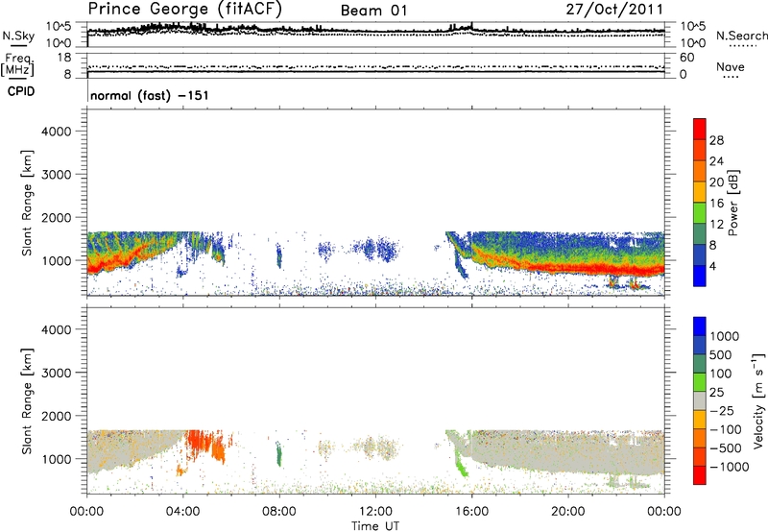The width and height of the screenshot is (768, 532).
Task: Click the green velocity streak near 08:00
Action: click(279, 454)
